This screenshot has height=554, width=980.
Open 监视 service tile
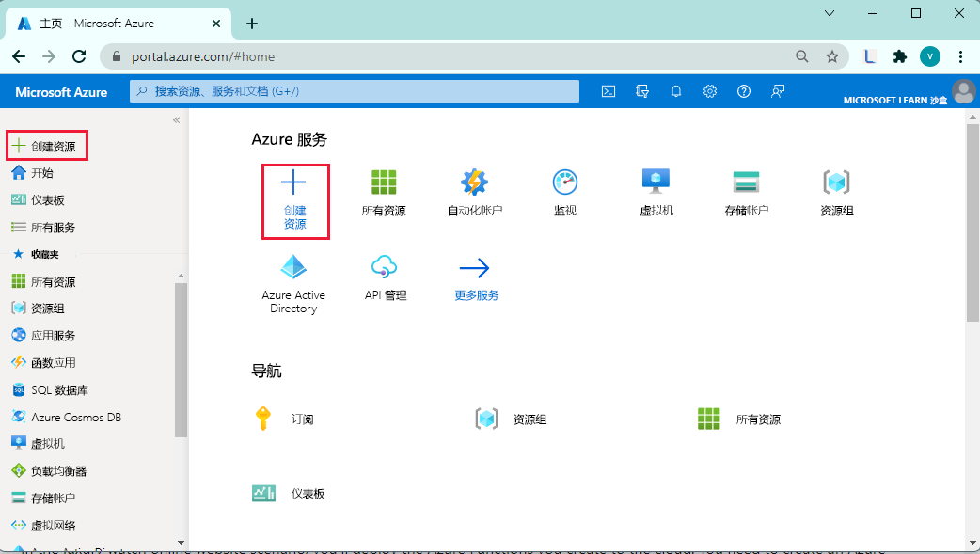(x=565, y=193)
